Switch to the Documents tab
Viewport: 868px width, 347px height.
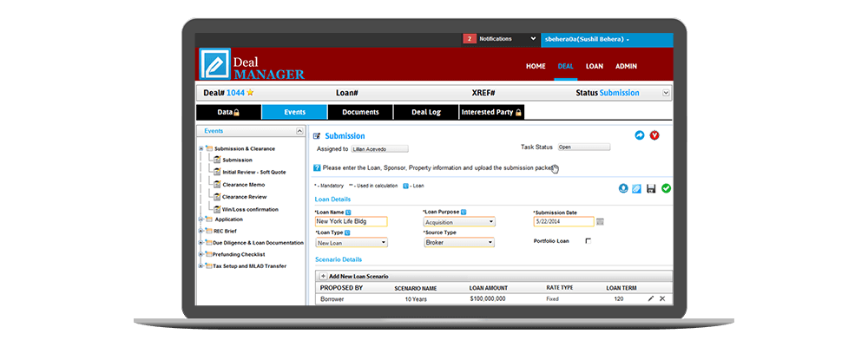click(x=360, y=113)
